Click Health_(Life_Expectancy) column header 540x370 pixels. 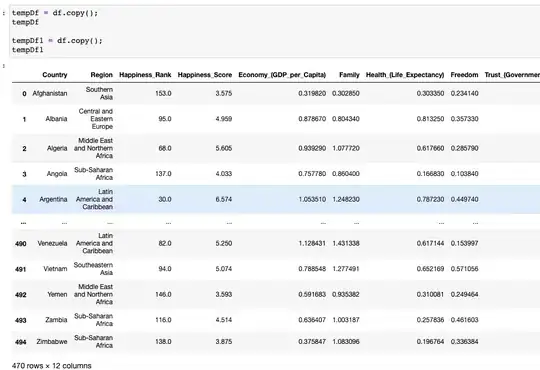405,75
